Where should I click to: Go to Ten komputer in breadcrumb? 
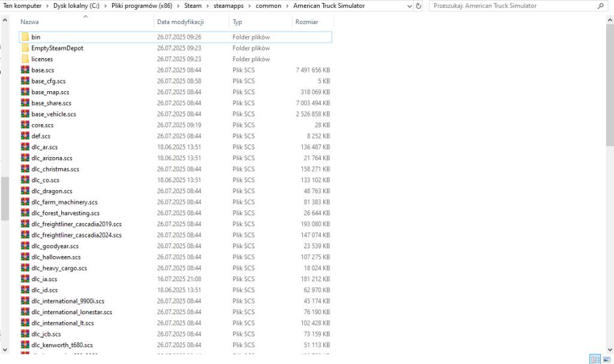click(22, 6)
